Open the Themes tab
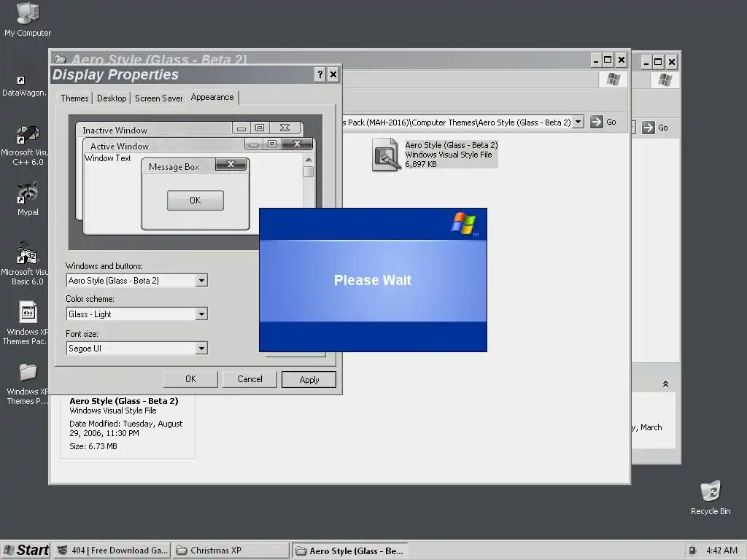The image size is (747, 560). tap(74, 98)
